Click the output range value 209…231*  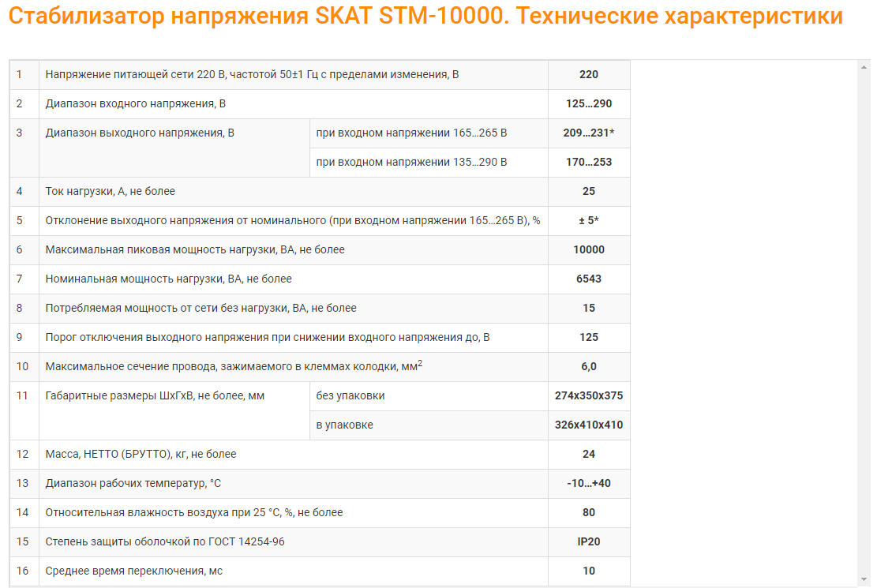point(589,133)
